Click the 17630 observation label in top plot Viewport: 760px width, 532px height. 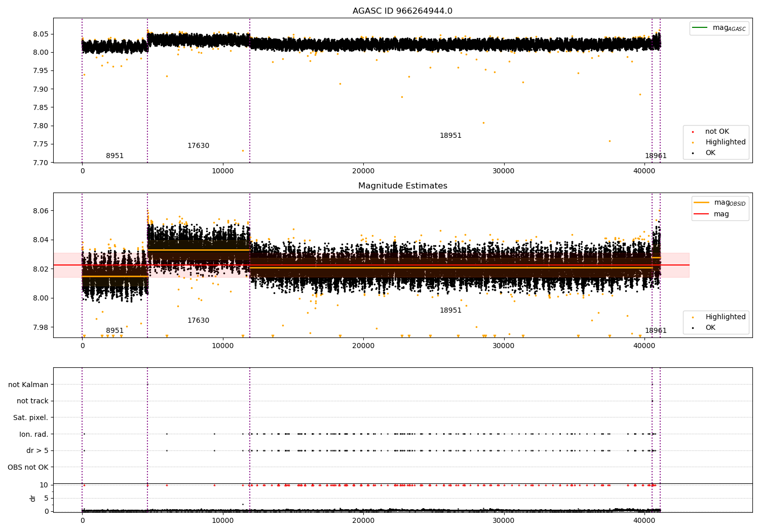tap(198, 146)
